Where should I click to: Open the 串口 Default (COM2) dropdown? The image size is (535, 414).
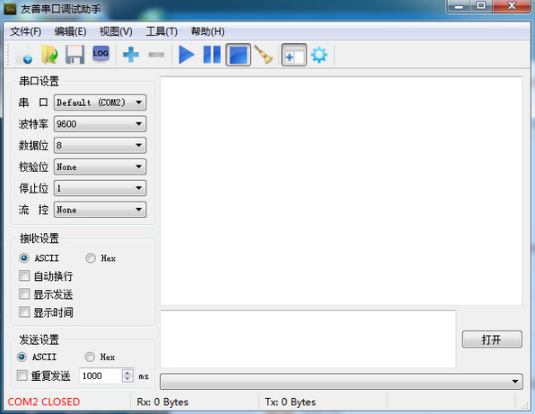(x=100, y=102)
